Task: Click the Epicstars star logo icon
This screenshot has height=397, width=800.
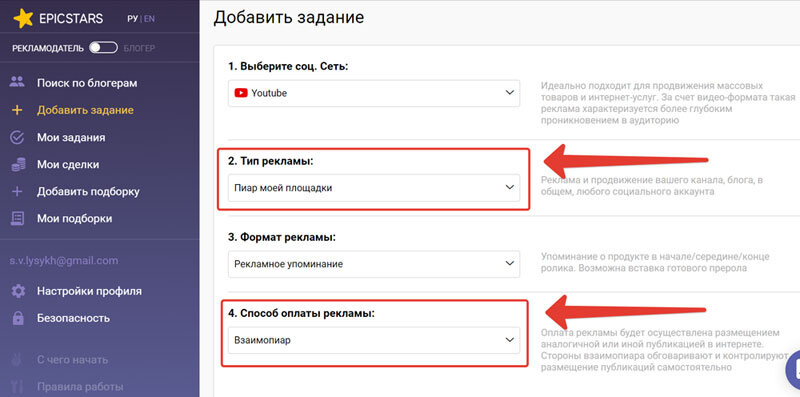Action: click(x=23, y=19)
